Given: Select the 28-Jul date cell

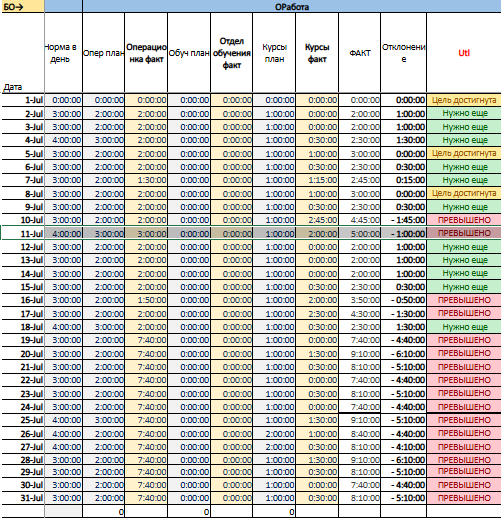Looking at the screenshot, I should click(x=23, y=460).
